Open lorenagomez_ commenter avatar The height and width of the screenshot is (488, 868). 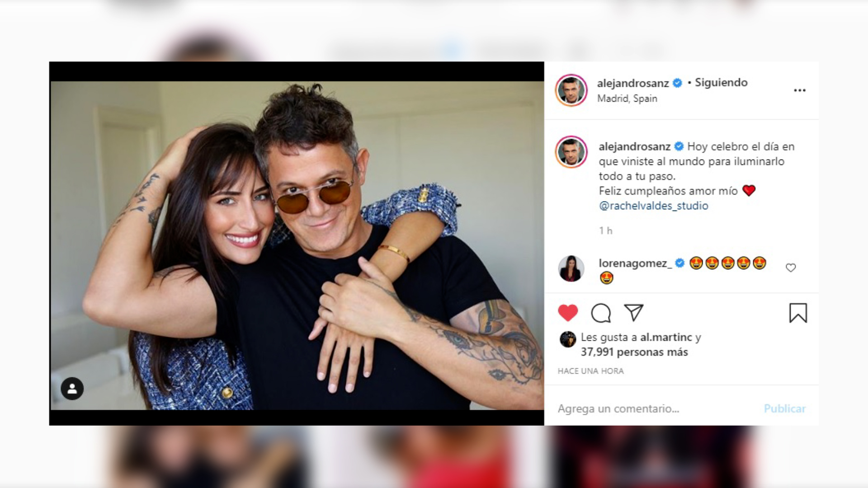(571, 268)
